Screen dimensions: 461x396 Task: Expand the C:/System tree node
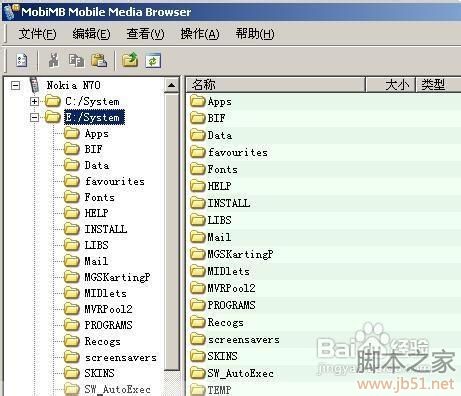coord(34,101)
